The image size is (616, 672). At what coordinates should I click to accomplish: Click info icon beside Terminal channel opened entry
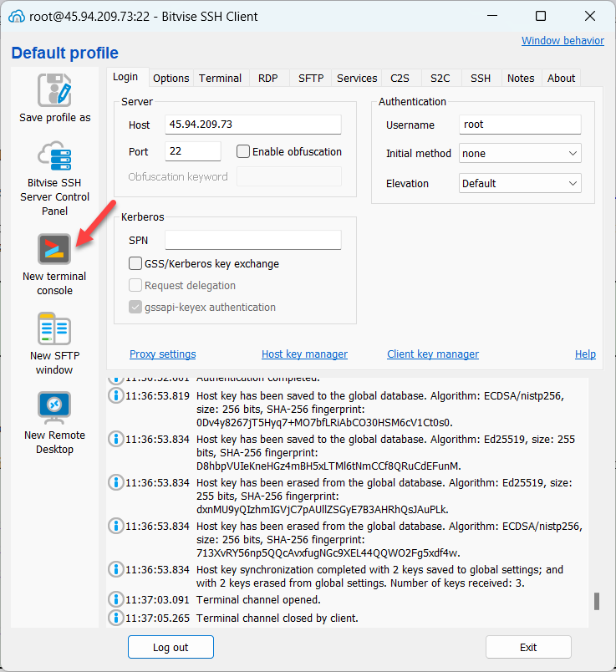pos(116,599)
